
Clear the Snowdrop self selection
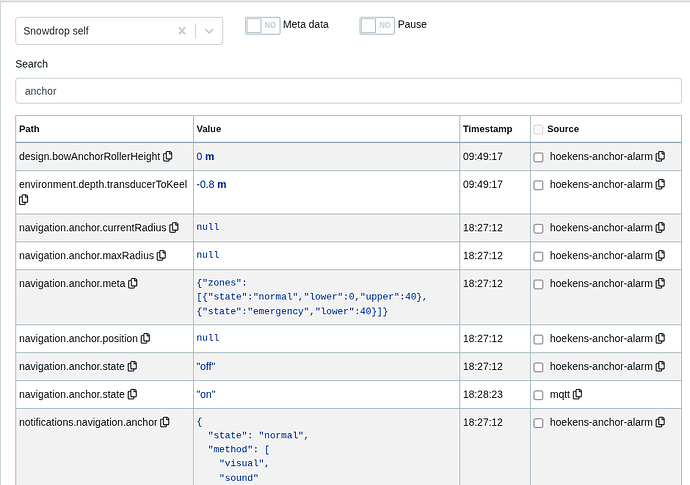tap(182, 31)
